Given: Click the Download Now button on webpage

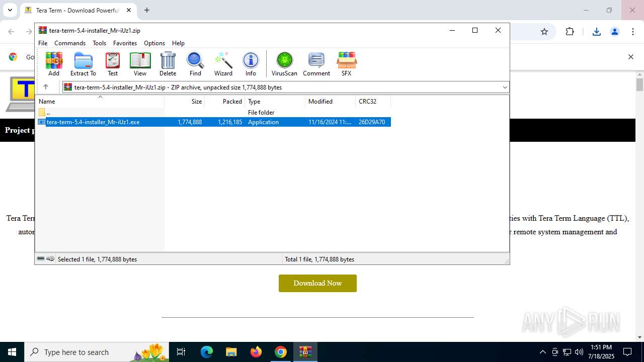Looking at the screenshot, I should (x=317, y=283).
